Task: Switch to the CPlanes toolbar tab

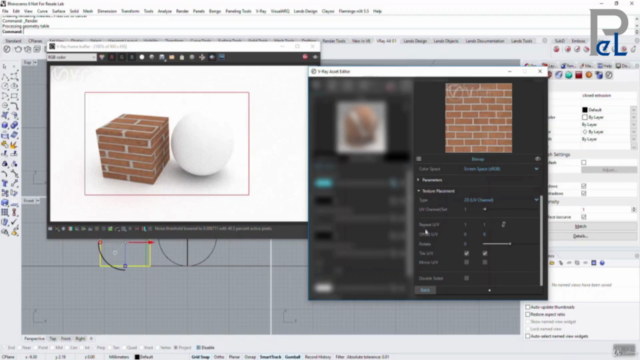Action: click(x=35, y=41)
